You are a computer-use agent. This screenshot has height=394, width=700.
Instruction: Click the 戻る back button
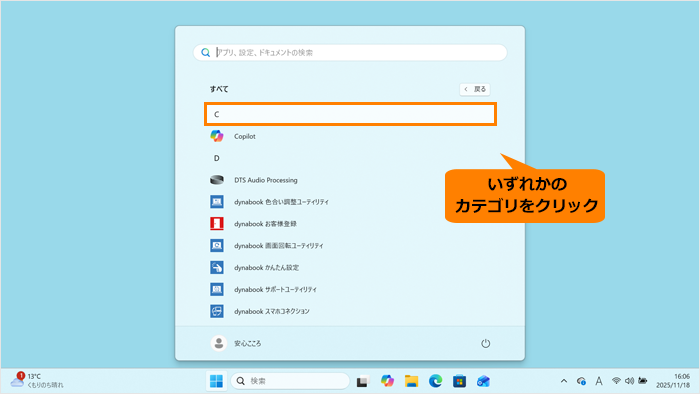475,89
